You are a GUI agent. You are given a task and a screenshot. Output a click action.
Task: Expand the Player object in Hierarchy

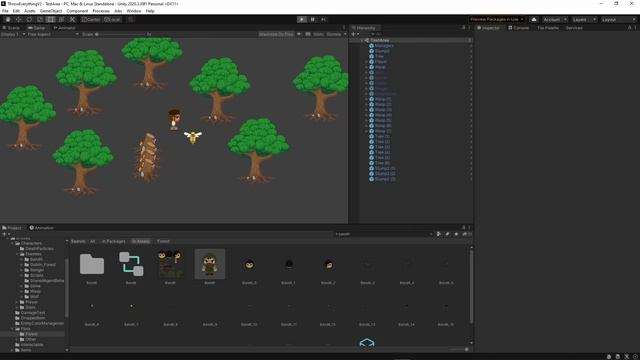pyautogui.click(x=366, y=62)
